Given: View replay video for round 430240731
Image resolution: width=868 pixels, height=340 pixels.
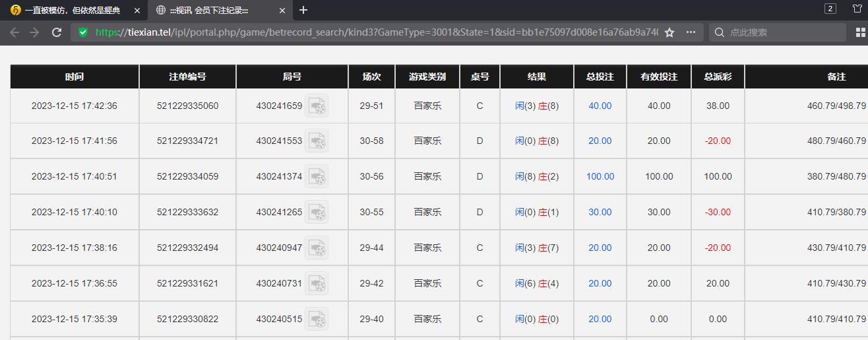Looking at the screenshot, I should pos(317,284).
